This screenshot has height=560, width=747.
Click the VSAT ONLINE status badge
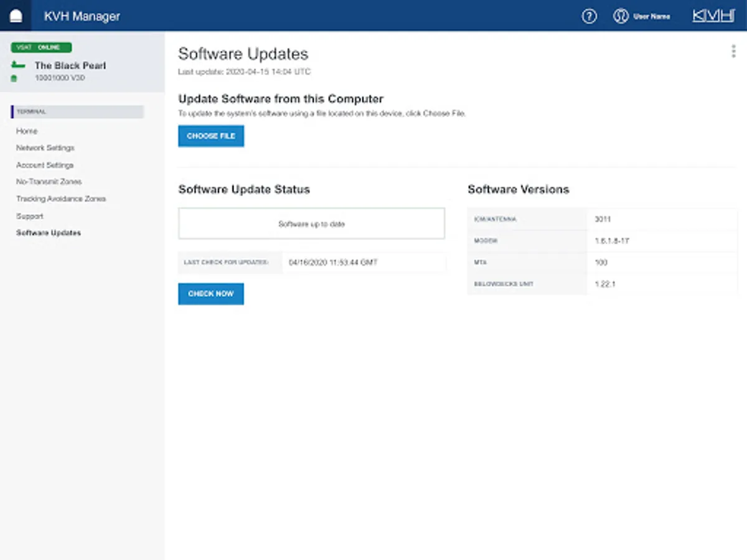(x=41, y=47)
